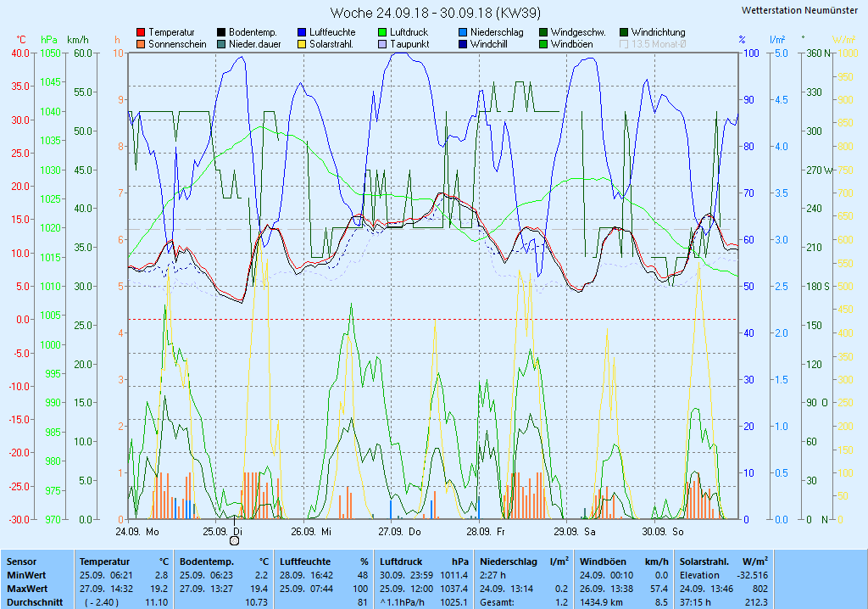The width and height of the screenshot is (868, 609).
Task: Click the black Bodentemp. legend swatch
Action: click(221, 33)
